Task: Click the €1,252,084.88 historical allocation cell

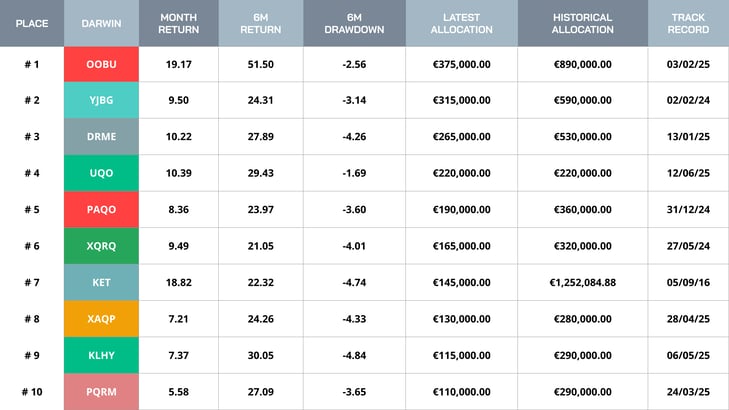Action: tap(582, 283)
